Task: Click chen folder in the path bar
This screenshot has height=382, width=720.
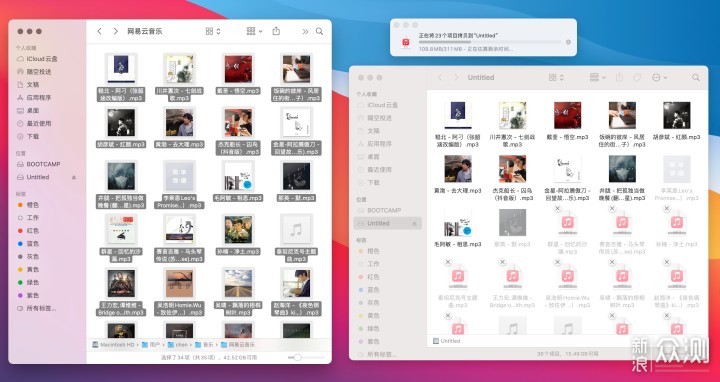Action: [x=178, y=344]
